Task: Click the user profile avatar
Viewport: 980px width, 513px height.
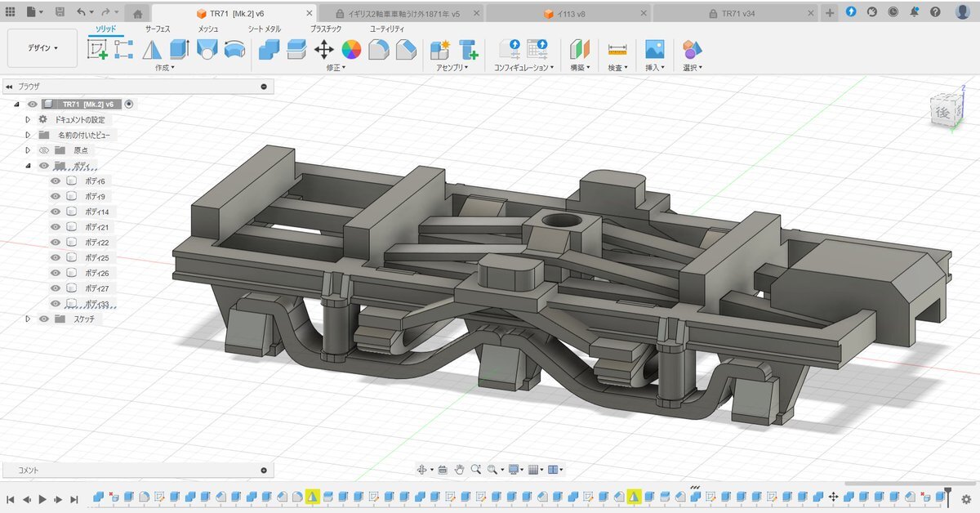Action: click(x=963, y=12)
